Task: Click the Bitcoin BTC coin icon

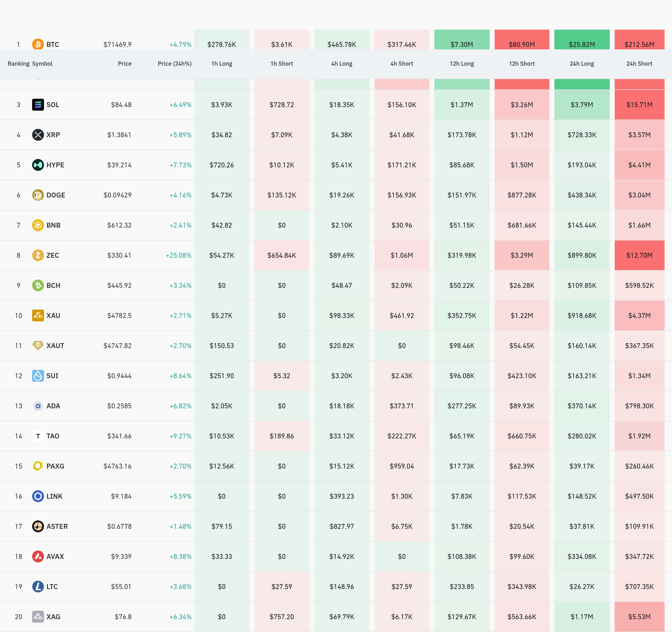Action: [x=38, y=44]
